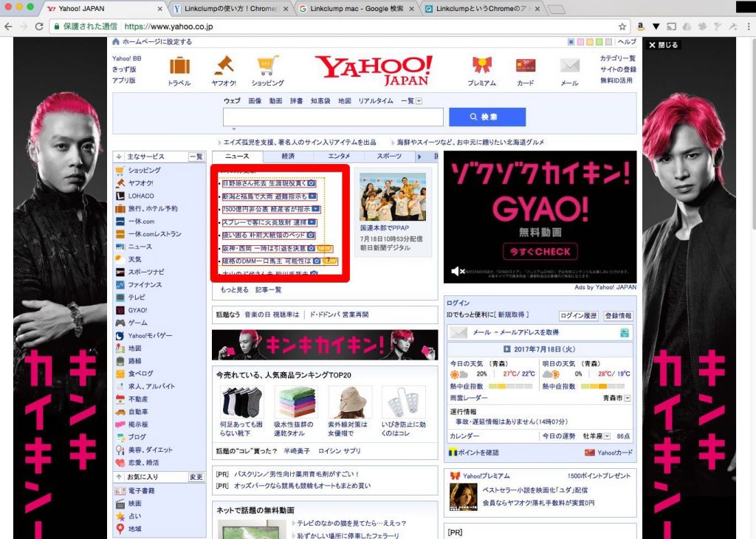
Task: Click the Yahoo search text field
Action: click(x=333, y=117)
